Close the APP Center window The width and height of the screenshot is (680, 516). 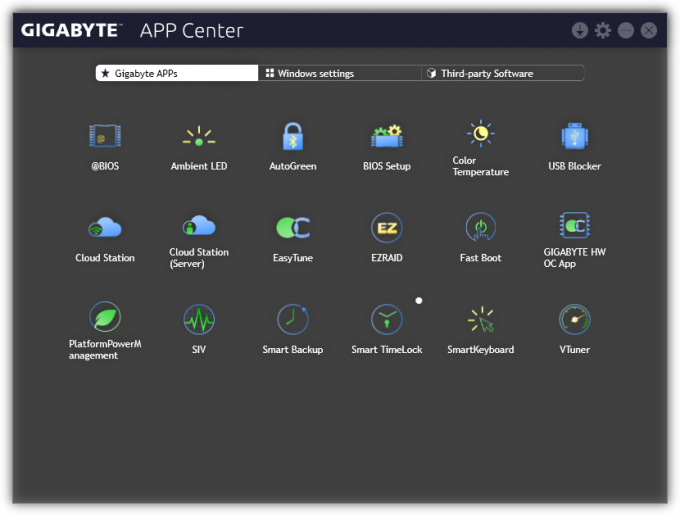pyautogui.click(x=649, y=30)
